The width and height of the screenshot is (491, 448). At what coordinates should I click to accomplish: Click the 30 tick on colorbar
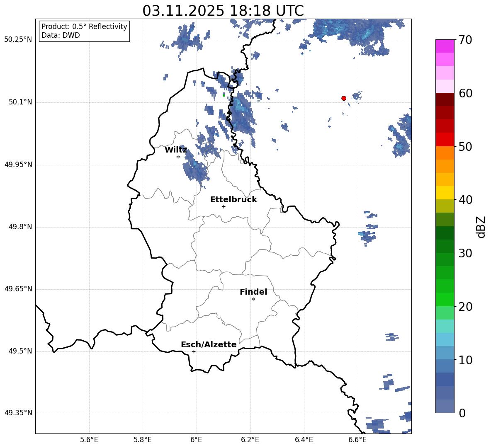(x=466, y=253)
